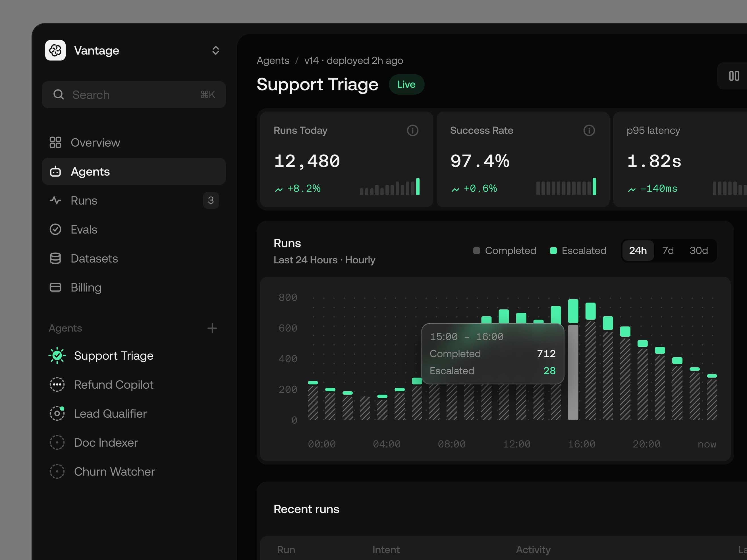
Task: Click the Runs Today info icon
Action: coord(412,130)
